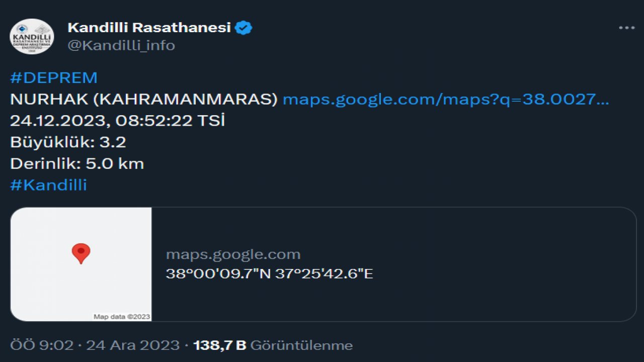Click the blue verified badge

pyautogui.click(x=244, y=28)
